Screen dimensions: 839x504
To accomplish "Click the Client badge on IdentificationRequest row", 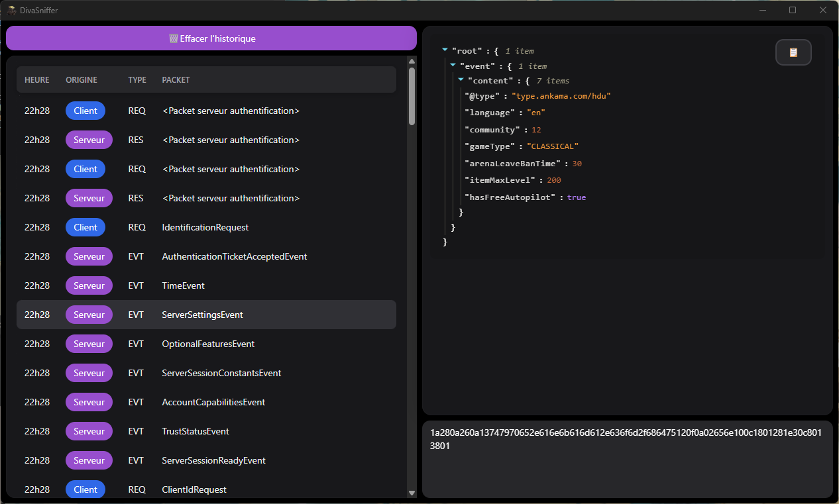I will coord(85,227).
